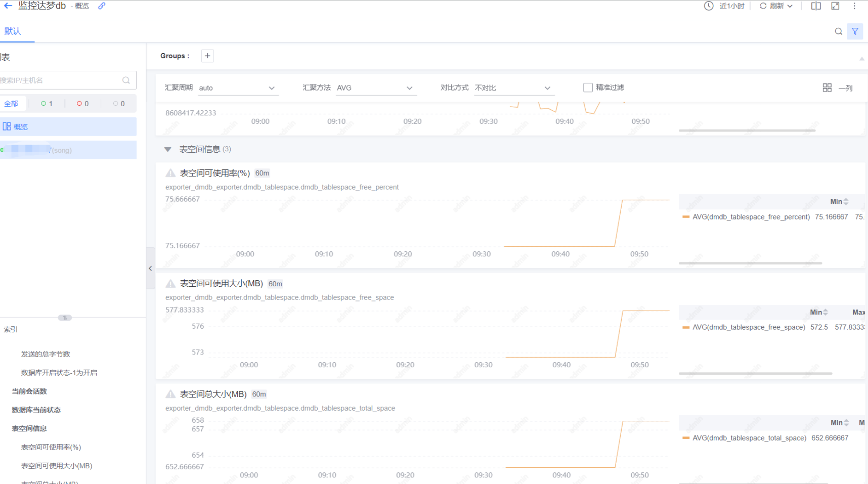Jump to 当前会话数 in index

pos(29,391)
